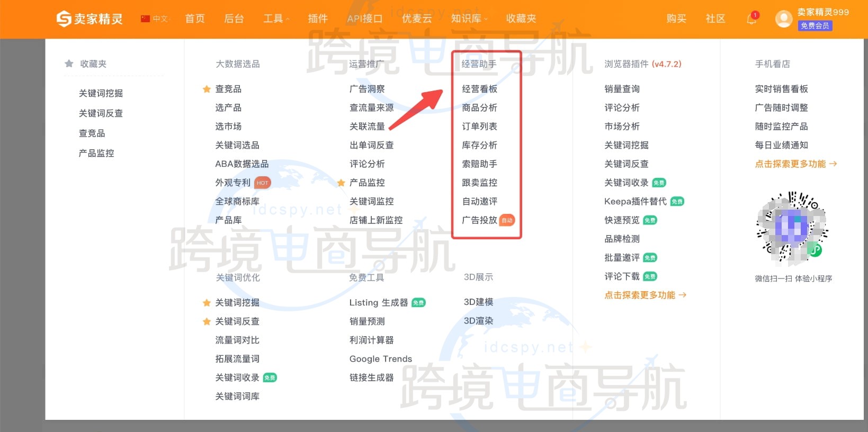
Task: Open the 优麦云 nav item
Action: 417,19
